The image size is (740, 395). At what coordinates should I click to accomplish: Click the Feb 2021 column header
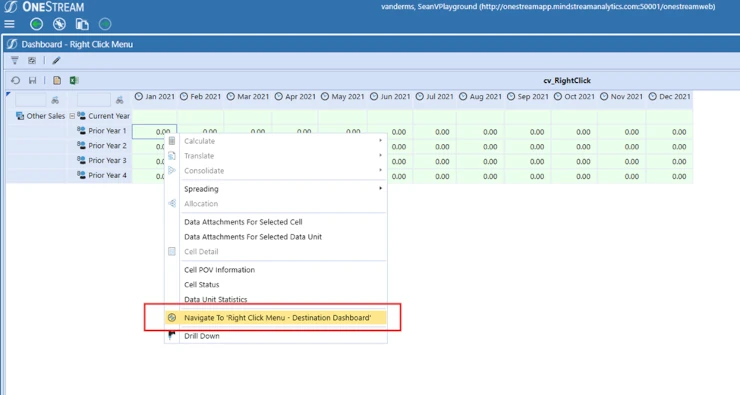201,96
